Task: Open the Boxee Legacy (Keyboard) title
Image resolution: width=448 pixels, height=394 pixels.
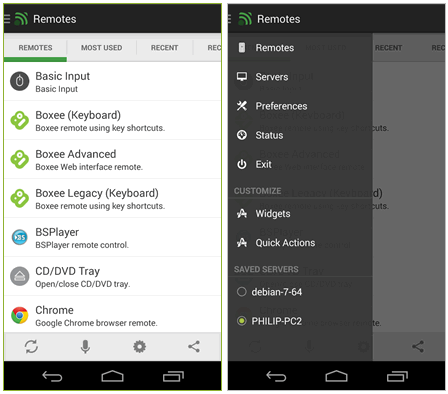Action: [x=97, y=193]
